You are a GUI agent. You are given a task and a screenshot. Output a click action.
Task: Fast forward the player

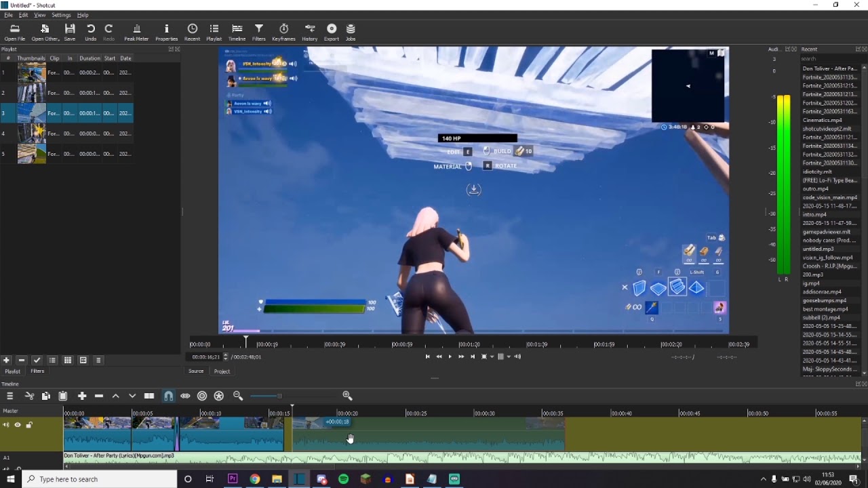tap(461, 357)
